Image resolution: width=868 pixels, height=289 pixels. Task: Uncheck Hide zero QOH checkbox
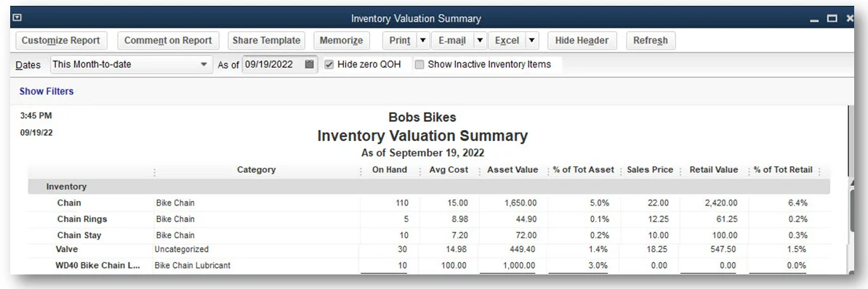[x=329, y=65]
